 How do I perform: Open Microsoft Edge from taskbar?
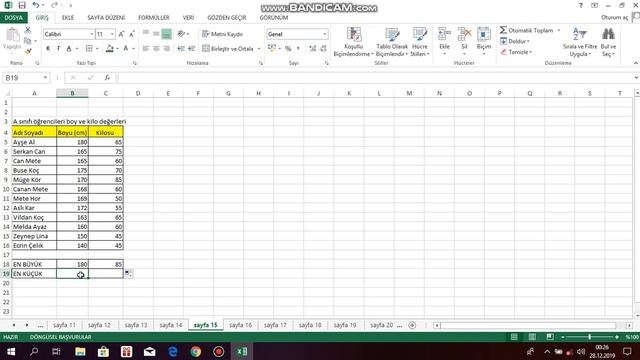pos(173,351)
